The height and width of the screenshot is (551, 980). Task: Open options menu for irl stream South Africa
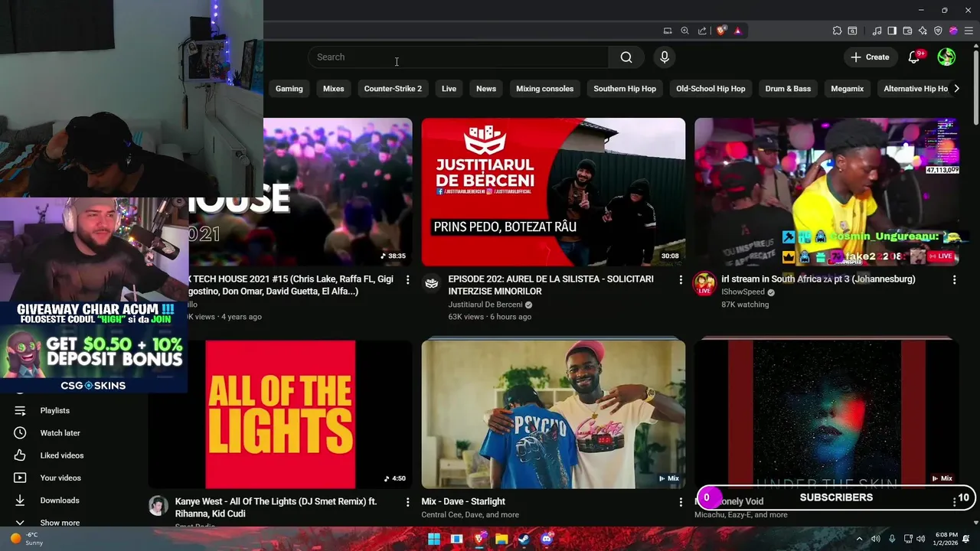click(954, 280)
